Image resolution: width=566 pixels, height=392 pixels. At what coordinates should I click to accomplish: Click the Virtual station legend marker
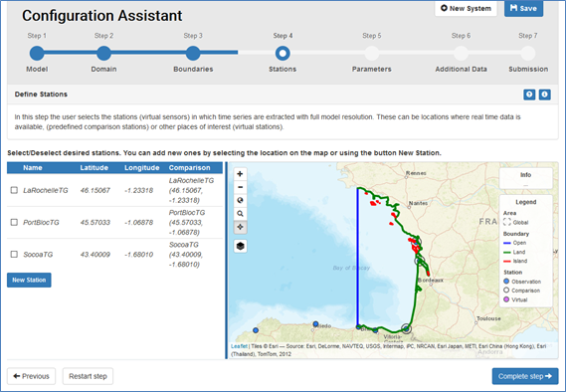pos(506,299)
